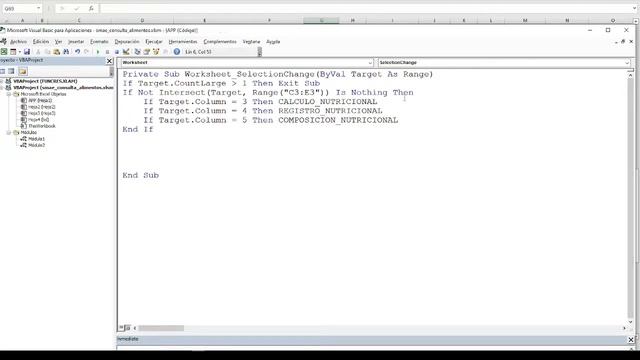Open the Formato menu
The height and width of the screenshot is (360, 640).
pos(99,42)
